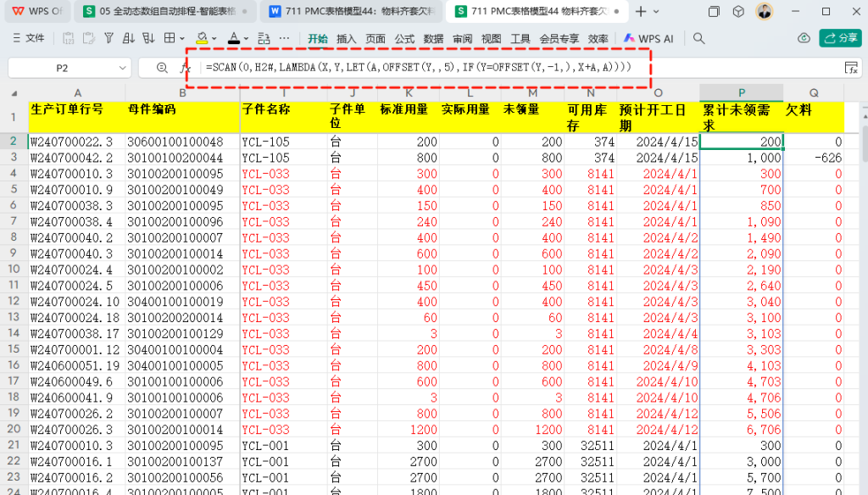
Task: Switch to the 插入 ribbon tab
Action: (x=346, y=39)
